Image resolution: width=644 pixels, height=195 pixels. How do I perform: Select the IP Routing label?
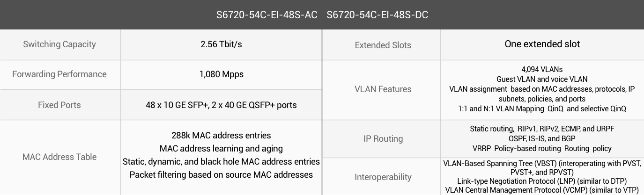pos(383,138)
